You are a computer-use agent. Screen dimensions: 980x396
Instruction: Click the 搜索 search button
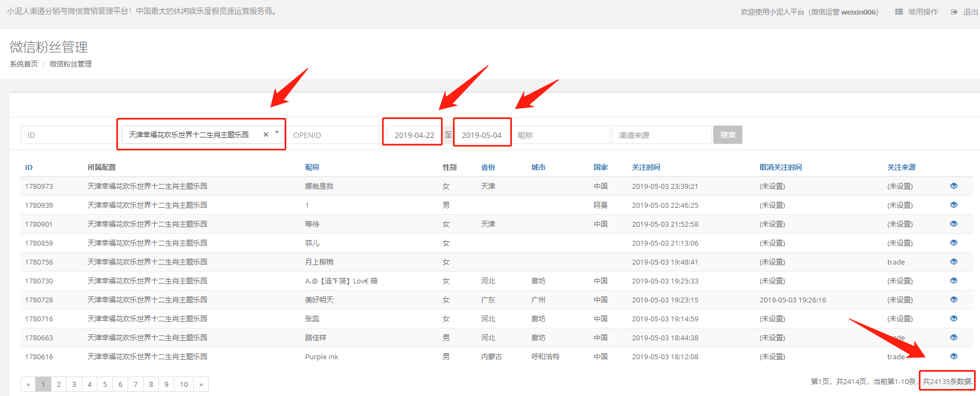click(x=727, y=135)
